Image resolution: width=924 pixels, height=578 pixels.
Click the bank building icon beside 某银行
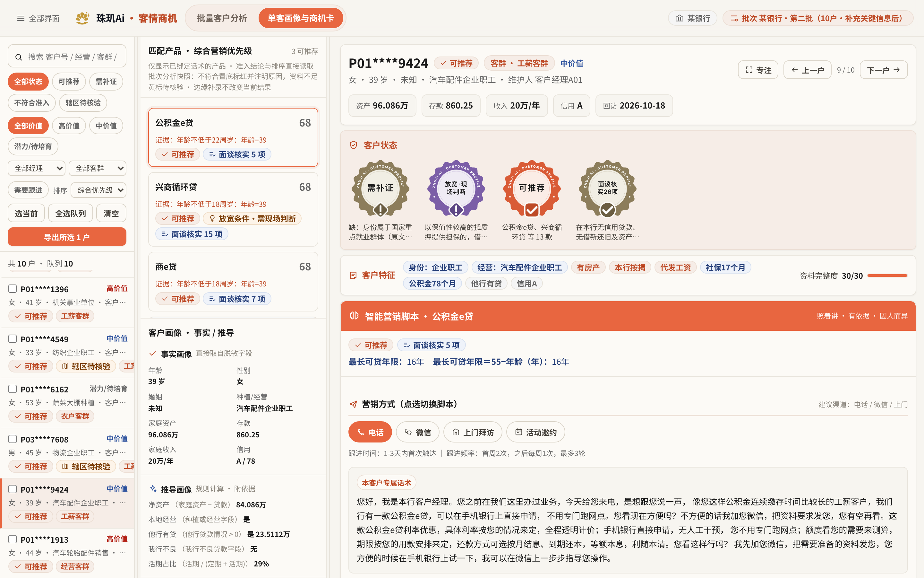(x=679, y=18)
